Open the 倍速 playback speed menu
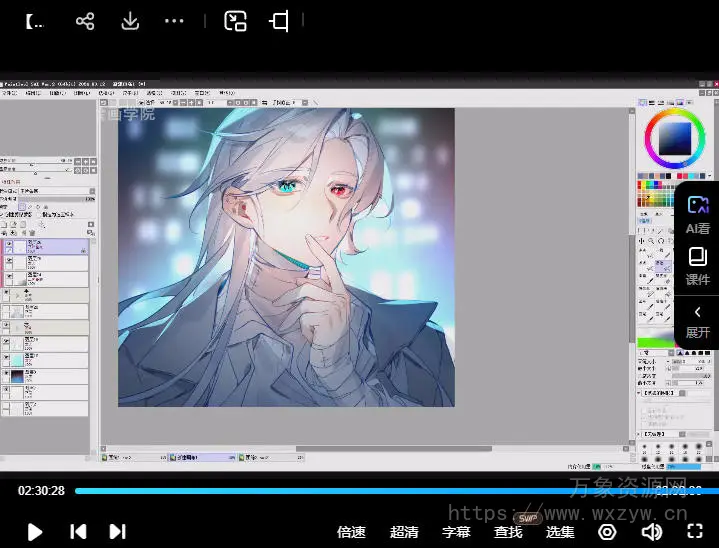This screenshot has width=719, height=548. pos(351,532)
